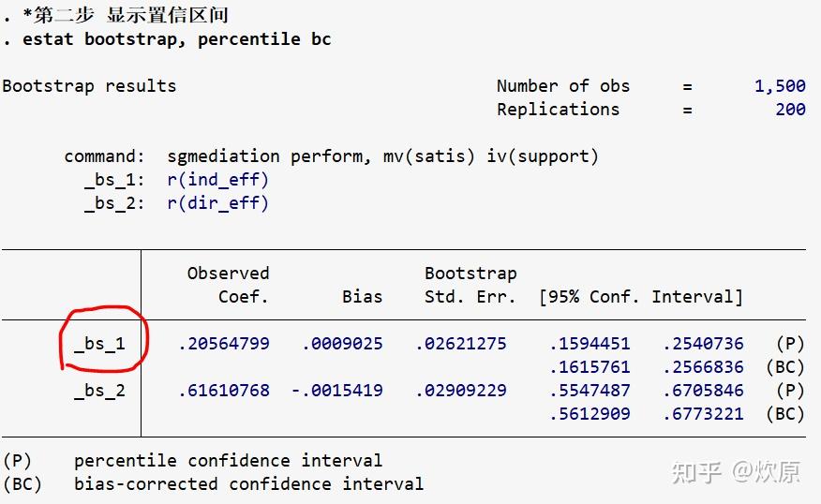Screen dimensions: 821x504
Task: Click upper percentile bound .6705846
Action: [703, 391]
